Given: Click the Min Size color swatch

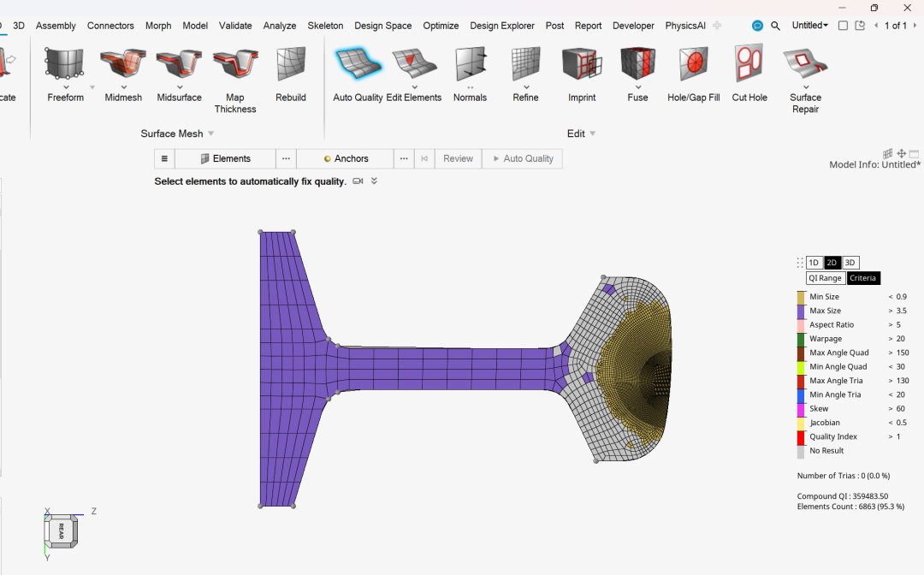Looking at the screenshot, I should tap(801, 297).
